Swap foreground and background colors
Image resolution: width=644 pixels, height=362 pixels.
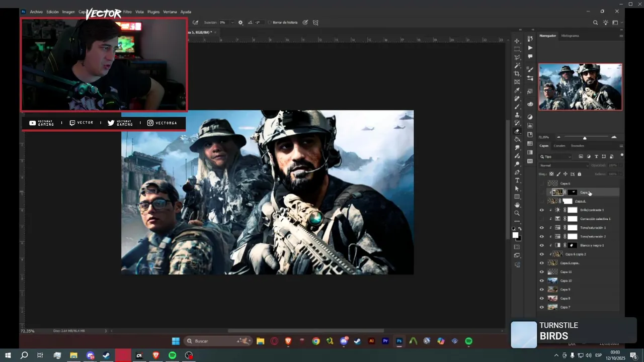point(520,229)
